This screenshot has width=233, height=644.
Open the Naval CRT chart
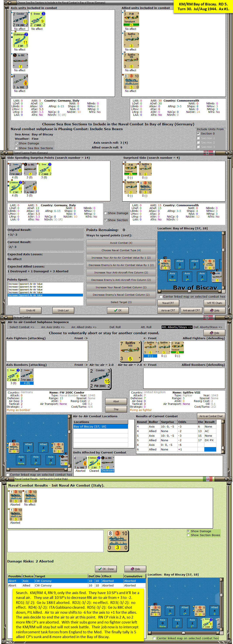click(168, 303)
